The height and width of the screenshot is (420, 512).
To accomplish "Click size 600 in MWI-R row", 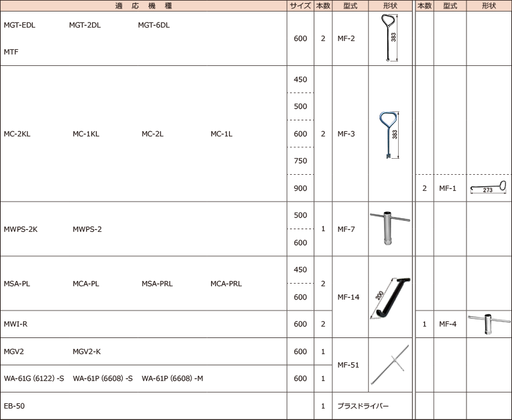I will [x=300, y=324].
